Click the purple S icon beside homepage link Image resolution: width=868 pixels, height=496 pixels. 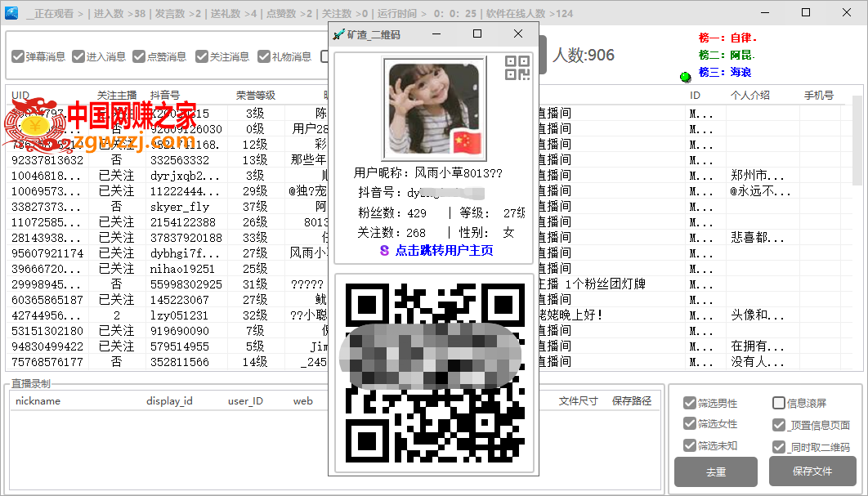click(384, 250)
